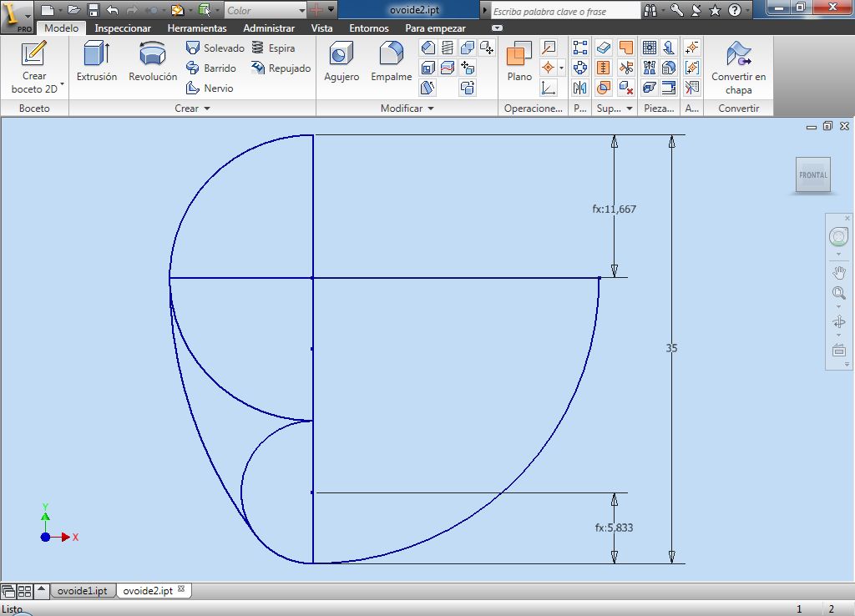Expand the ribbon display options button
This screenshot has height=616, width=855.
pos(498,28)
